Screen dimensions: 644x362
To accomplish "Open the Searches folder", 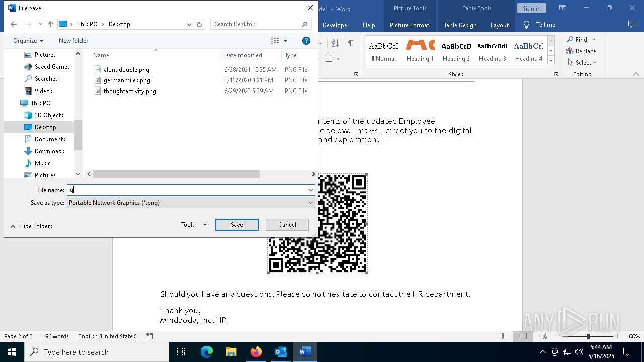I will (x=46, y=79).
